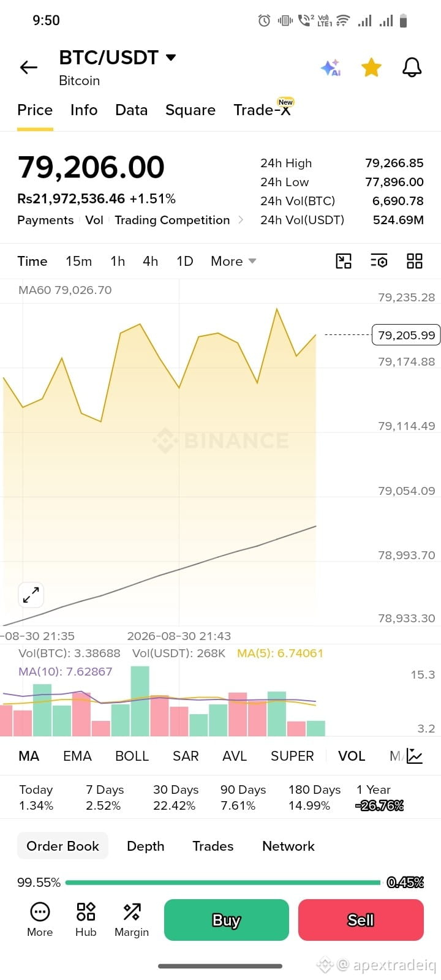The image size is (441, 980).
Task: Toggle the VOL sub-indicator
Action: (352, 756)
